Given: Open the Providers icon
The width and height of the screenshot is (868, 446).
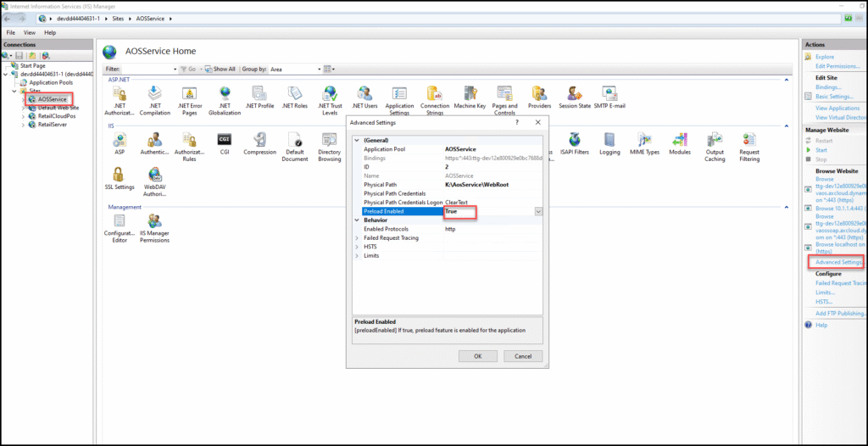Looking at the screenshot, I should click(x=539, y=97).
